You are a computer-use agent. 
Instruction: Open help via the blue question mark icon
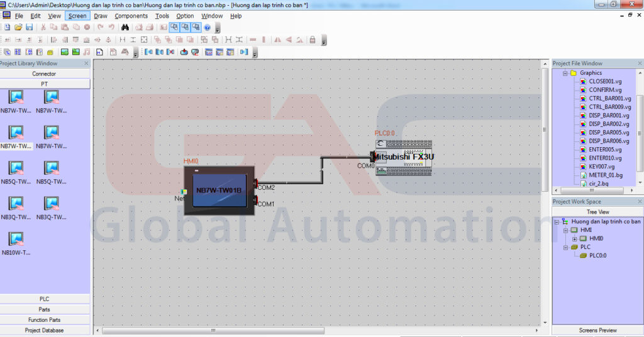[208, 28]
